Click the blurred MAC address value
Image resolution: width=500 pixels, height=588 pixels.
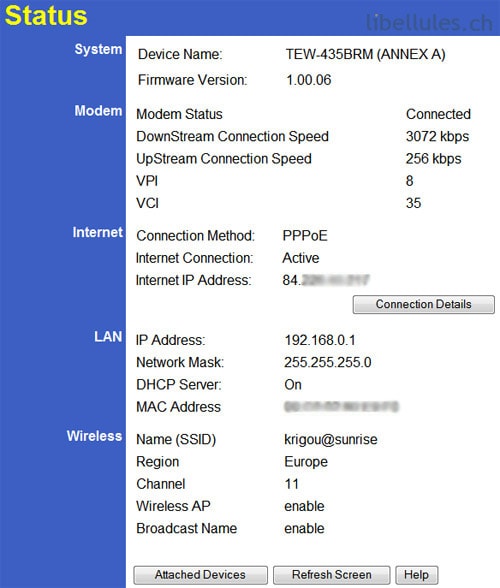pos(341,407)
